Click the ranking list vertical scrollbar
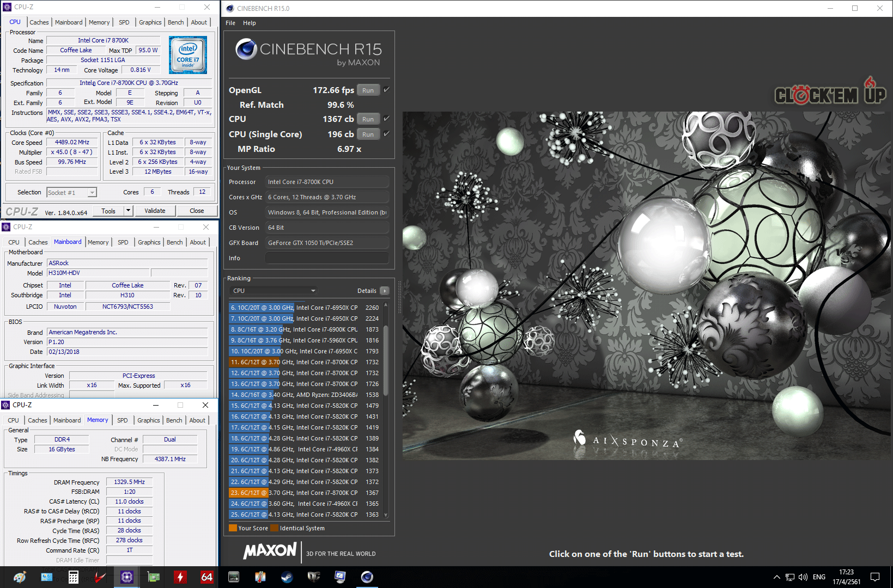Image resolution: width=893 pixels, height=588 pixels. 386,409
